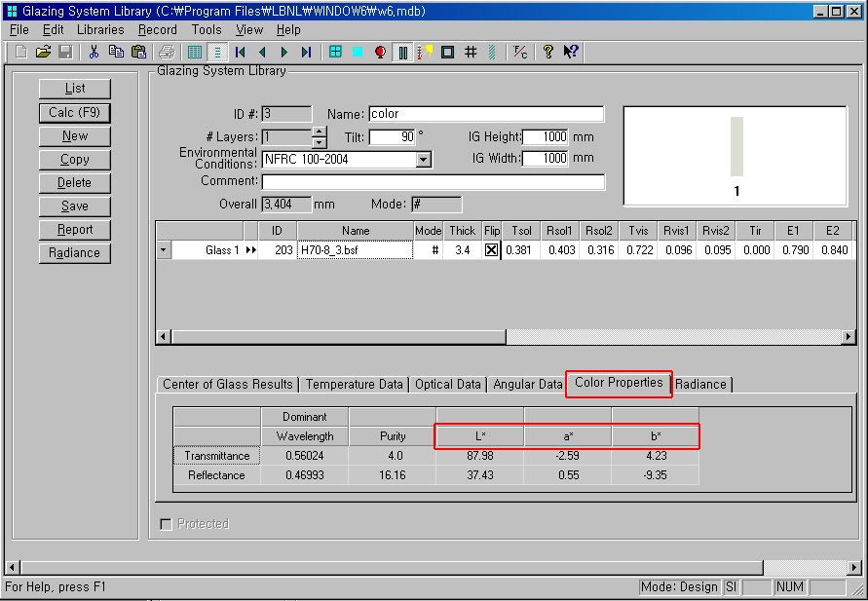Open the Environmental Conditions dropdown
Screen dimensions: 868x601
click(x=424, y=160)
